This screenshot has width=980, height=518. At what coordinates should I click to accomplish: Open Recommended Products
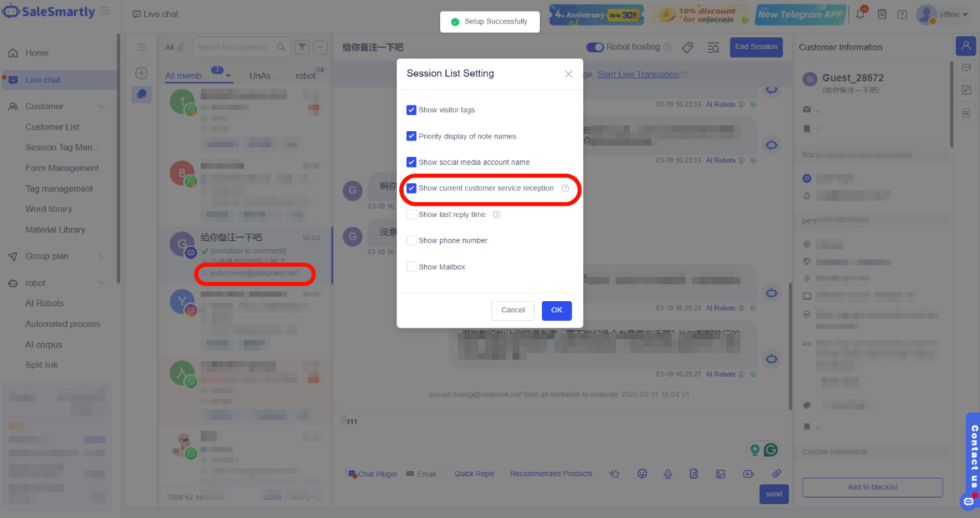coord(552,474)
